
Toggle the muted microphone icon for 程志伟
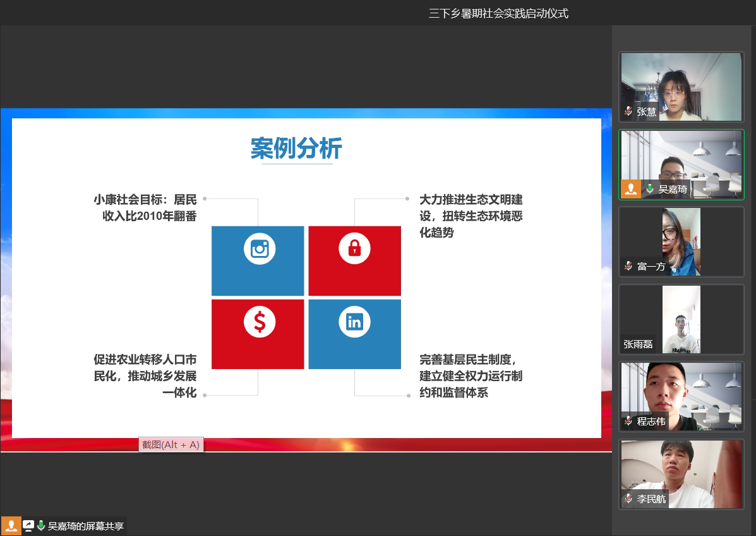click(628, 421)
